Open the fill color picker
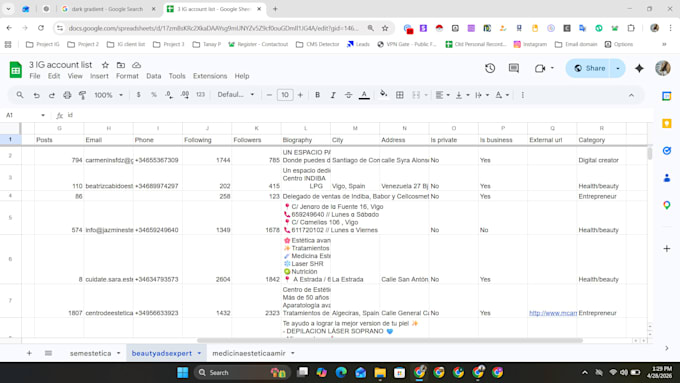The width and height of the screenshot is (680, 383). coord(383,95)
